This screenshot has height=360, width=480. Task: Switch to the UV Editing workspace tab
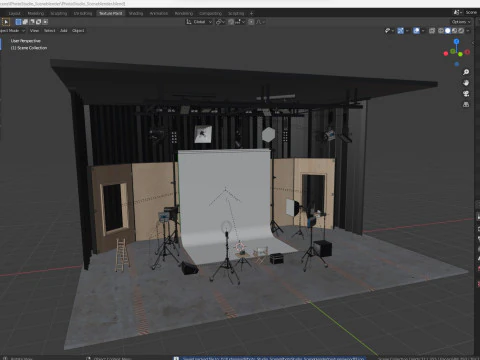(x=83, y=13)
